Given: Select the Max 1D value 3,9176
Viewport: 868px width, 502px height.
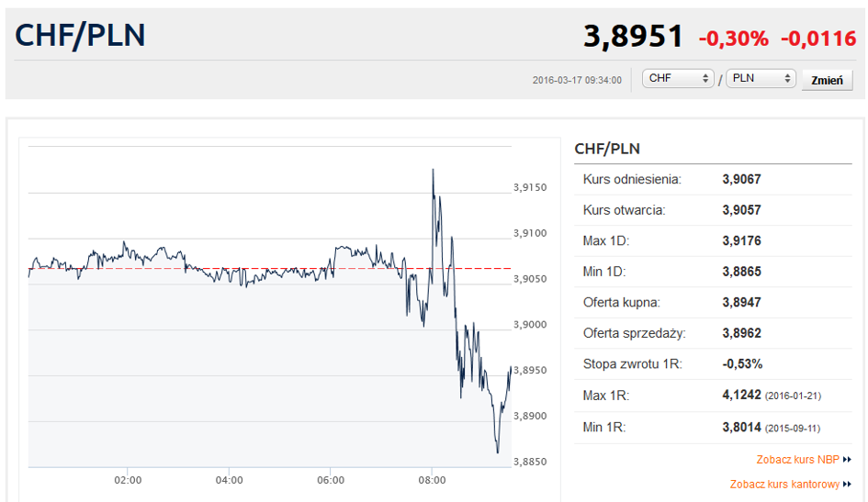Looking at the screenshot, I should point(741,240).
